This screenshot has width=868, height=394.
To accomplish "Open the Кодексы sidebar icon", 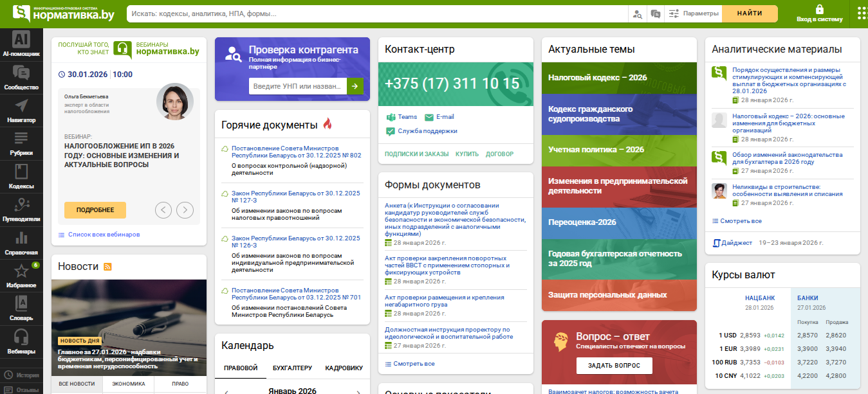I will click(x=21, y=176).
